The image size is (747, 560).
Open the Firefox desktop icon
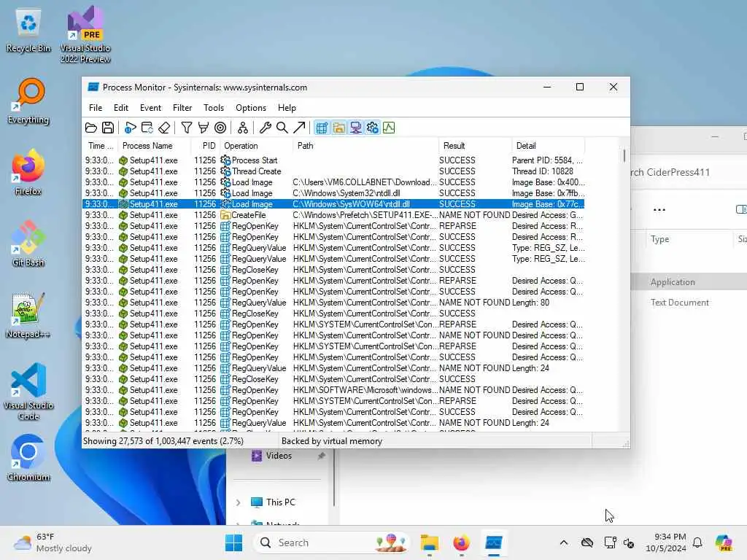(28, 173)
